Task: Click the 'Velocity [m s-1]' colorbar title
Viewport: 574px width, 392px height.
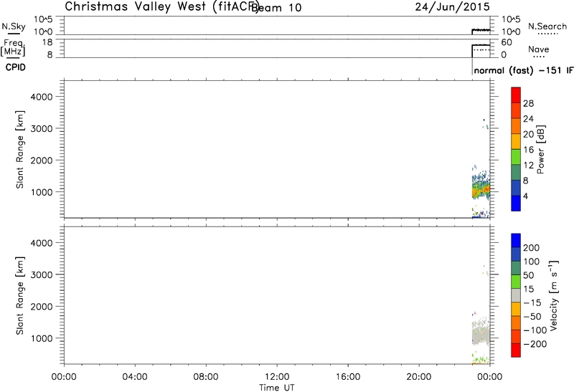Action: [x=554, y=296]
